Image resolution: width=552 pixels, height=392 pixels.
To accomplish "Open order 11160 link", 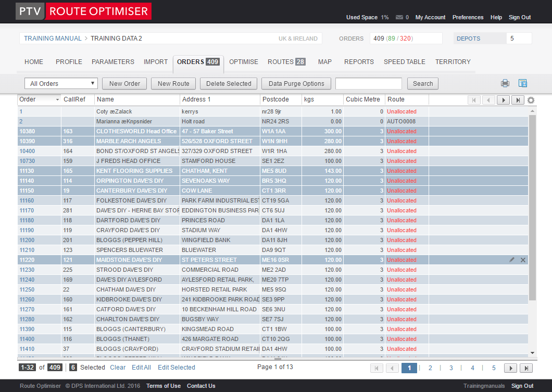I will pos(27,200).
